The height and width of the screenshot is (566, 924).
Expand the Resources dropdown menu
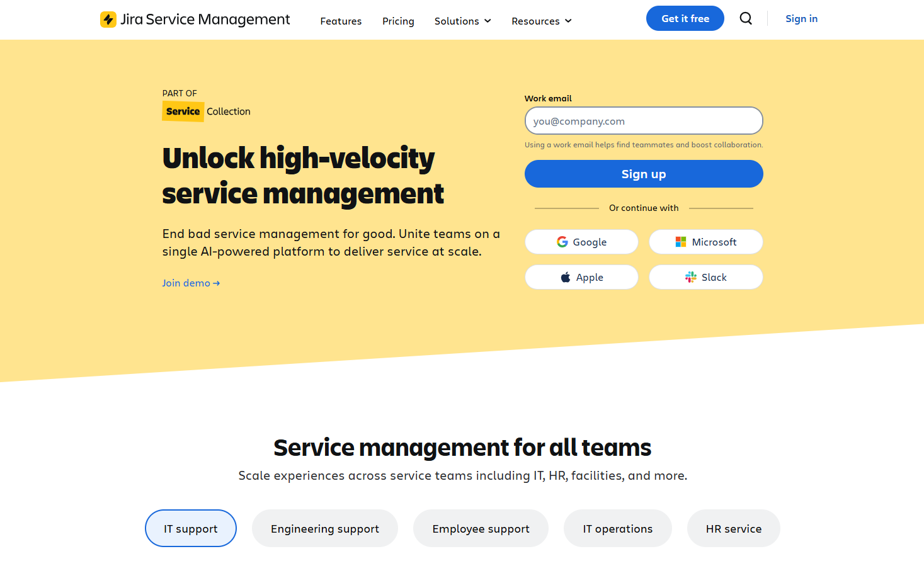[x=542, y=21]
